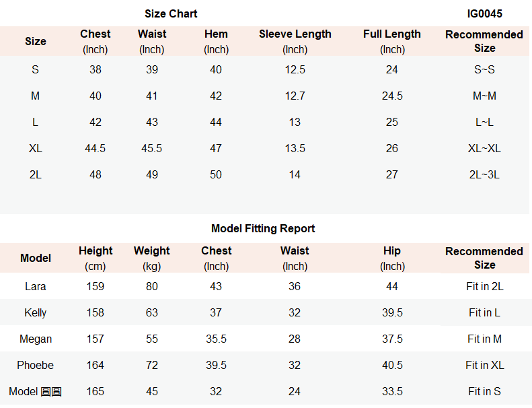Select the IG0045 product code

484,13
